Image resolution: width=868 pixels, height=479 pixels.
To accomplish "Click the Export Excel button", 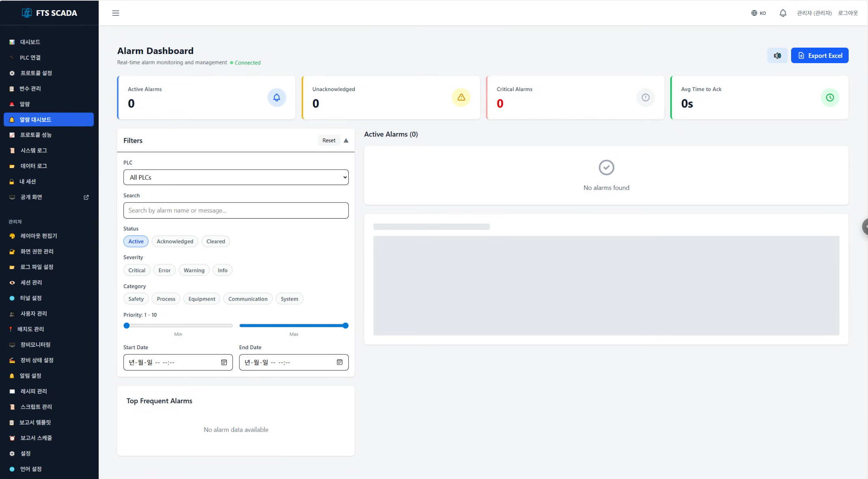I will tap(819, 56).
